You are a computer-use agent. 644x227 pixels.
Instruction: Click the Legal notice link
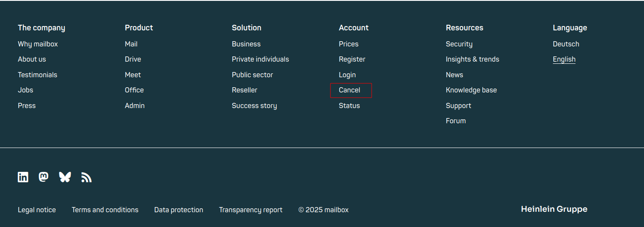pyautogui.click(x=37, y=210)
